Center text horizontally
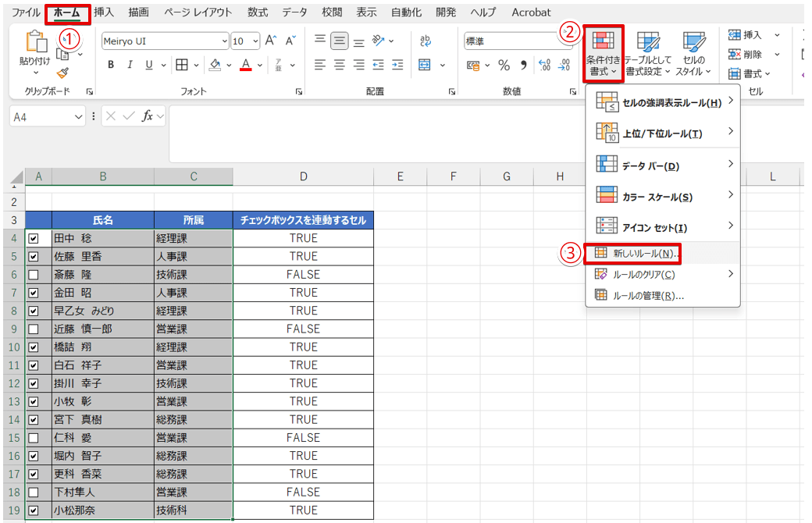Screen dimensions: 812x523 click(339, 65)
